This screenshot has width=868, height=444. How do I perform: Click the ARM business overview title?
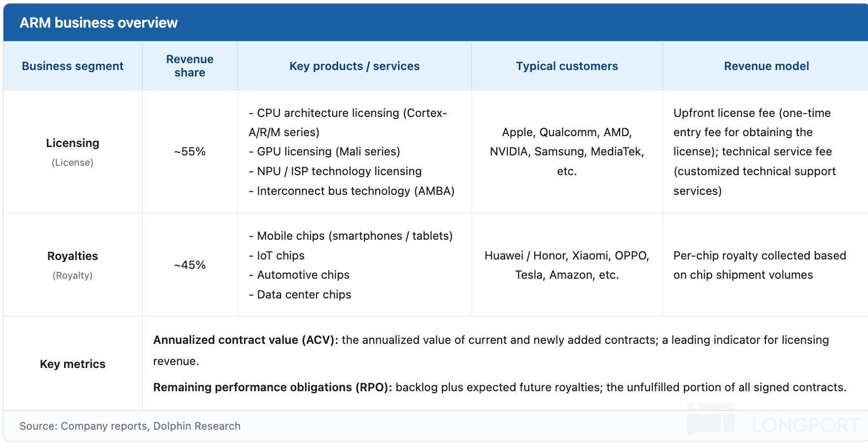click(98, 23)
